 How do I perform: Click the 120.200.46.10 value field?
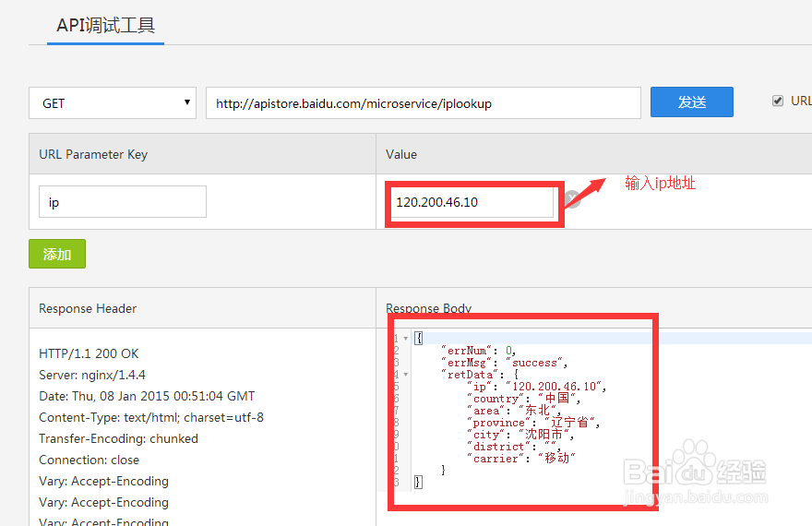(472, 202)
